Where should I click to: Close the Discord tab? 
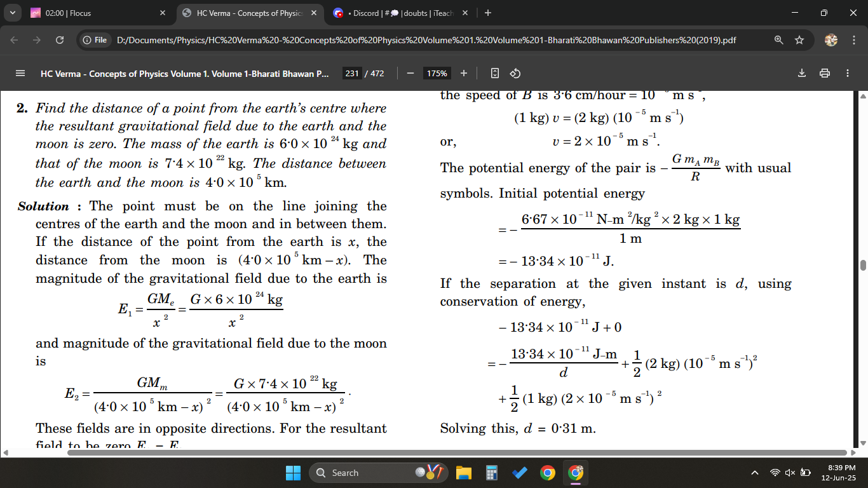click(465, 13)
